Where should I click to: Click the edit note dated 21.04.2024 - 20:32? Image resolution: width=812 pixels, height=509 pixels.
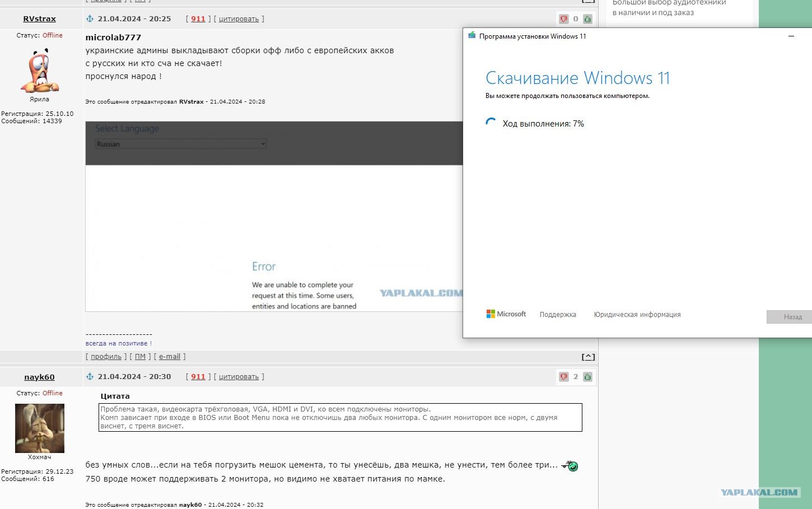[x=175, y=505]
